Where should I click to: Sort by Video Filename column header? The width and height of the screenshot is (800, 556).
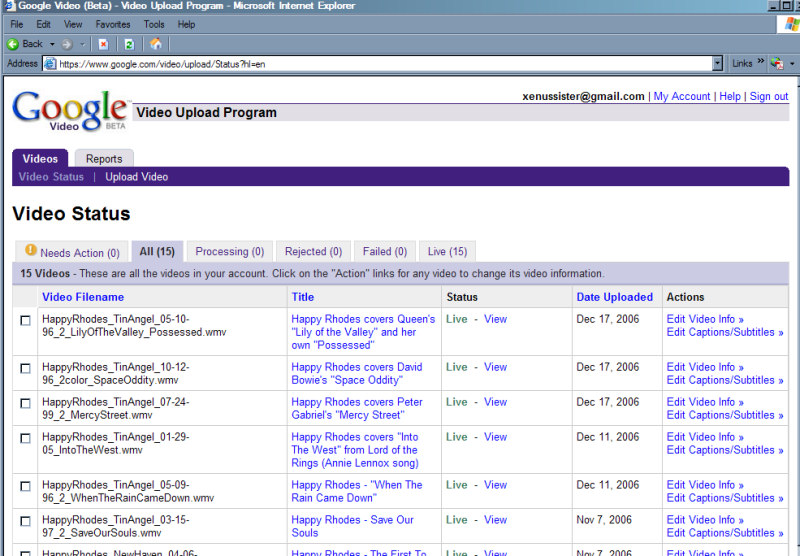point(83,297)
